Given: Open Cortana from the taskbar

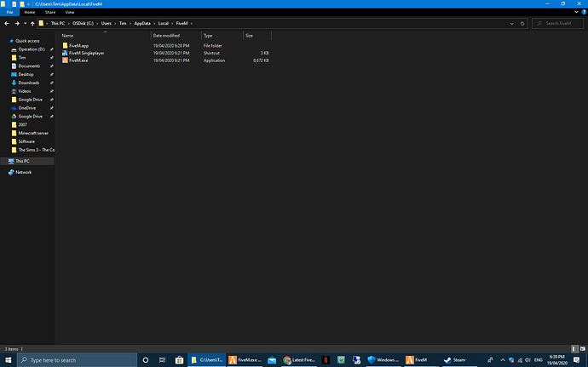Looking at the screenshot, I should pos(146,360).
